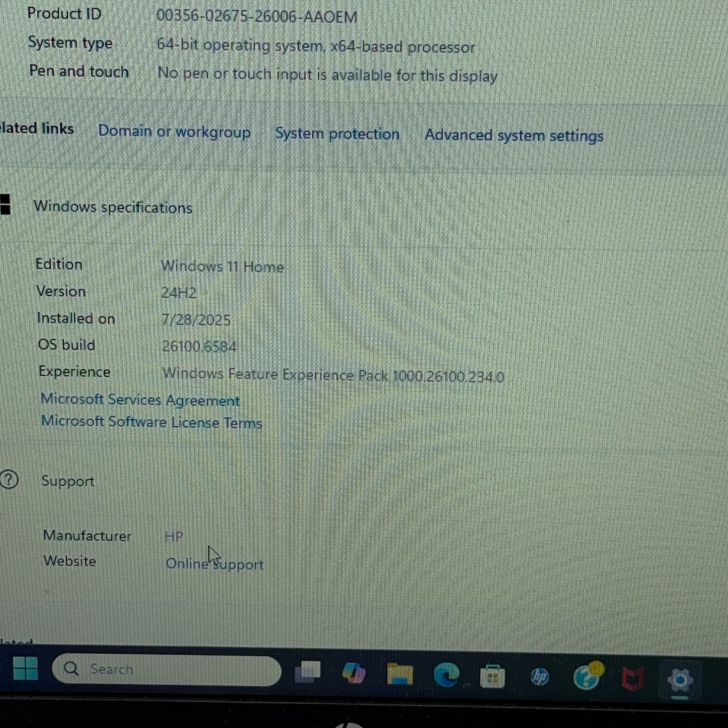Open the HP app icon
The width and height of the screenshot is (728, 728).
click(x=539, y=677)
